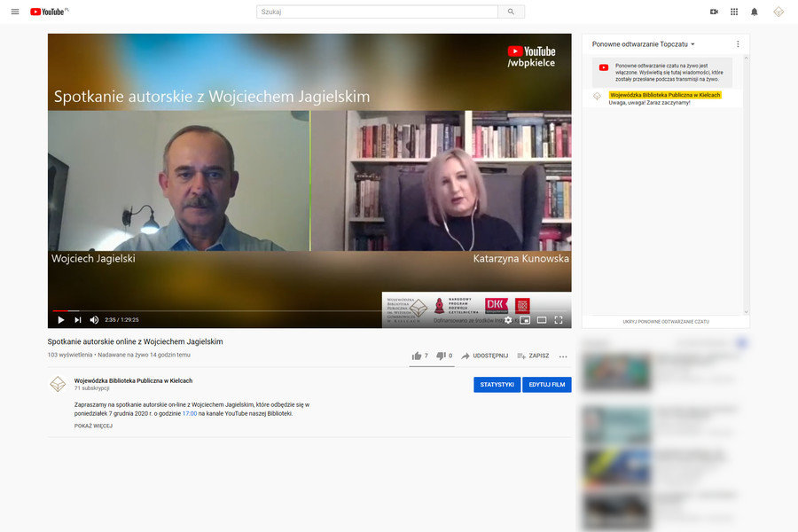This screenshot has height=532, width=798.
Task: Open second blurred recommended video thumbnail
Action: 616,426
